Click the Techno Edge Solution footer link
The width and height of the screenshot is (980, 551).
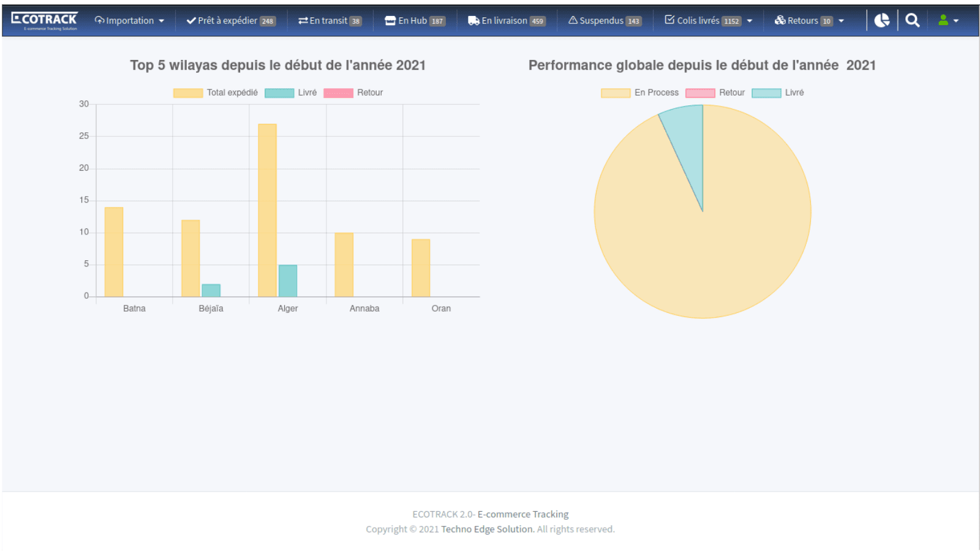pyautogui.click(x=486, y=529)
